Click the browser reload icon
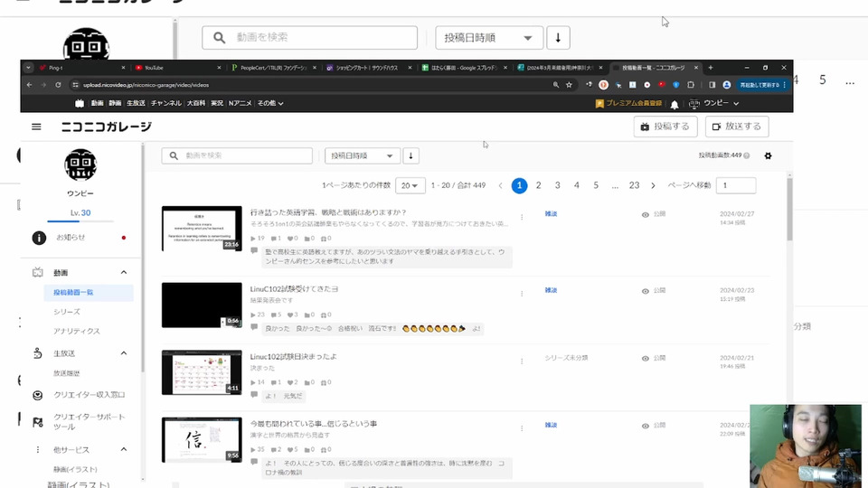 pos(58,85)
